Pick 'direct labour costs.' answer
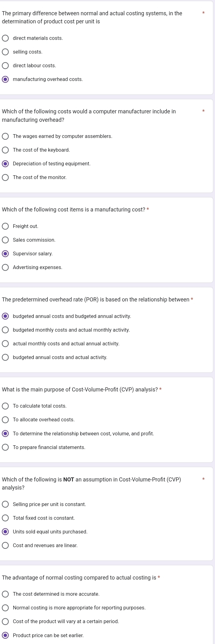215x644 pixels. click(5, 66)
